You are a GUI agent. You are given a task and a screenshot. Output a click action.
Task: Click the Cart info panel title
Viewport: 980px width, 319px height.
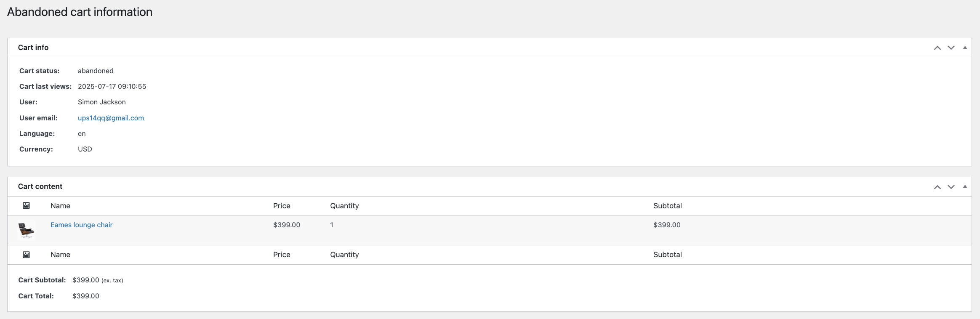[33, 48]
